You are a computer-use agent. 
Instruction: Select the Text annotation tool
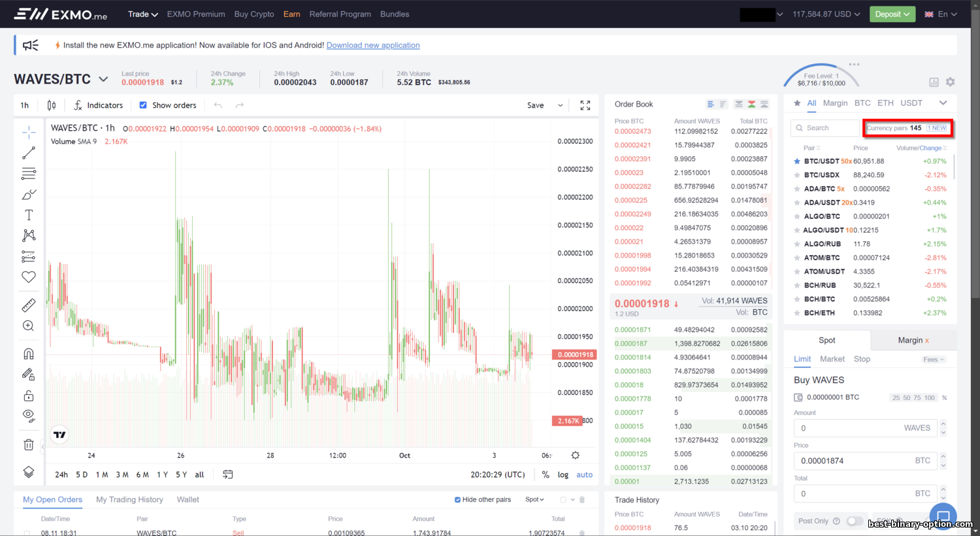tap(29, 215)
